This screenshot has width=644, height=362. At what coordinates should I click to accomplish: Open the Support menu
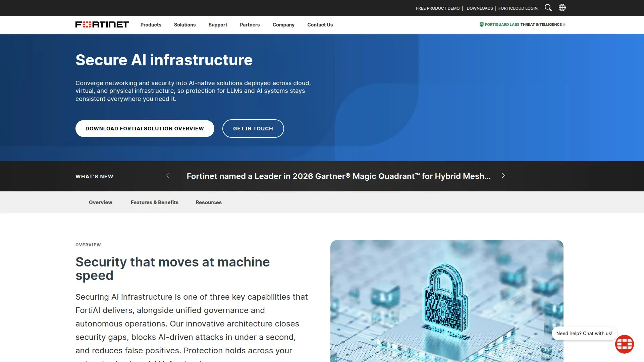(x=218, y=25)
